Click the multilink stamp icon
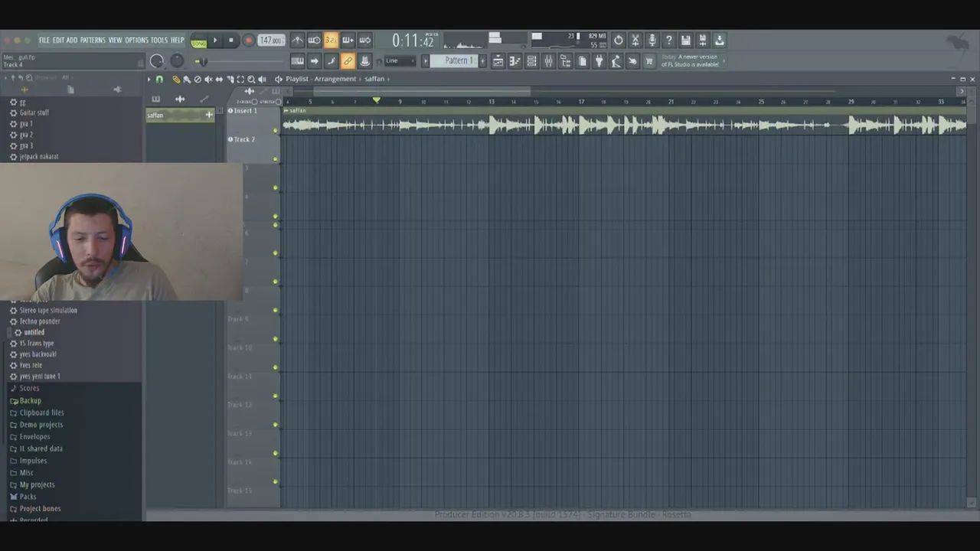Screen dimensions: 980x551 click(x=365, y=61)
